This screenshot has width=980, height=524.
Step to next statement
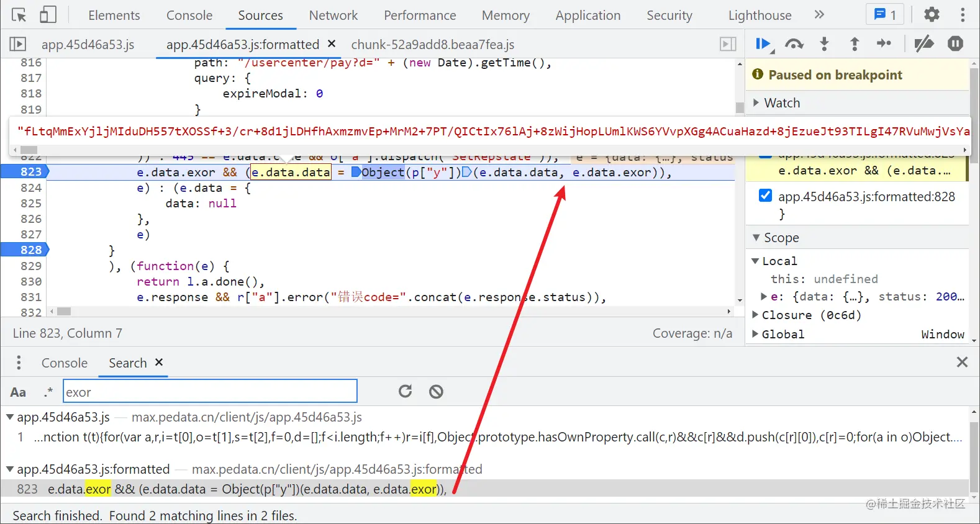(x=884, y=43)
